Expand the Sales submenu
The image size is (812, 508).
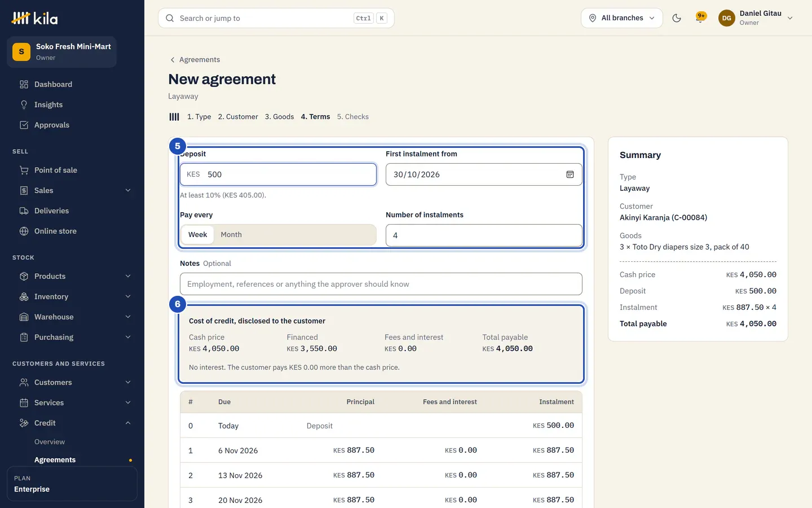click(x=128, y=190)
